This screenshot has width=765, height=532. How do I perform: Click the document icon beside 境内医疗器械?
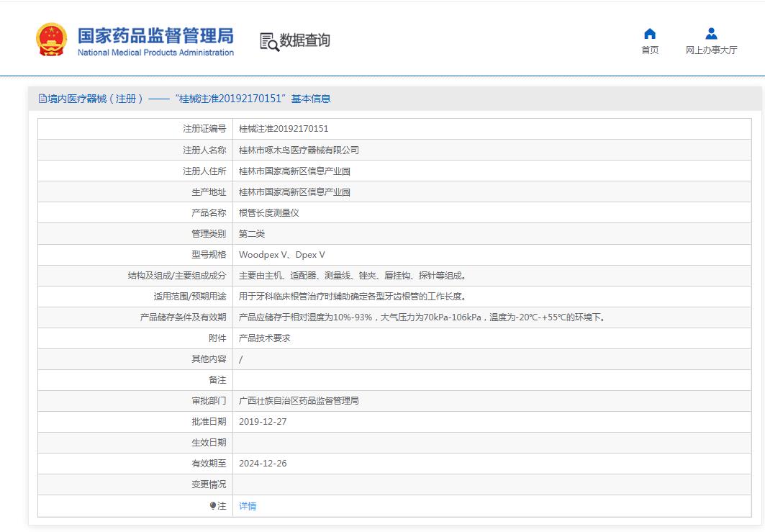(42, 99)
